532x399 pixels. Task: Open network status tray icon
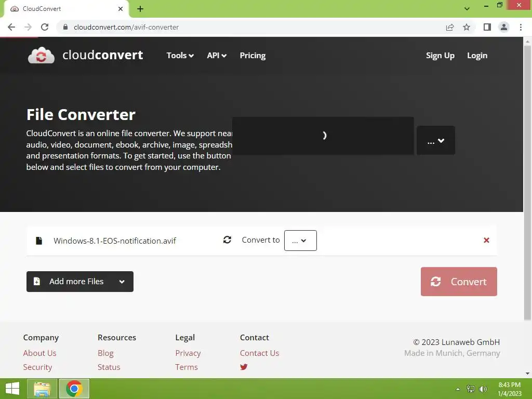471,389
